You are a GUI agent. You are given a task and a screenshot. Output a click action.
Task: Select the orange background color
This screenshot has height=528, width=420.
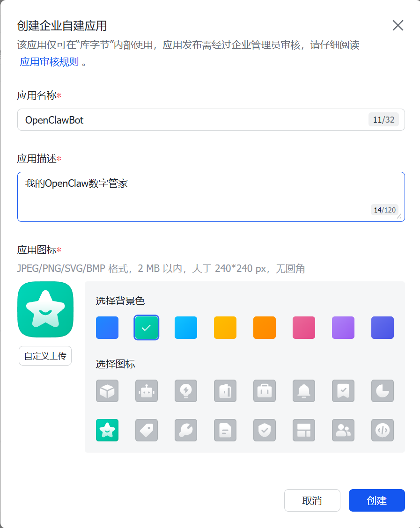coord(265,328)
